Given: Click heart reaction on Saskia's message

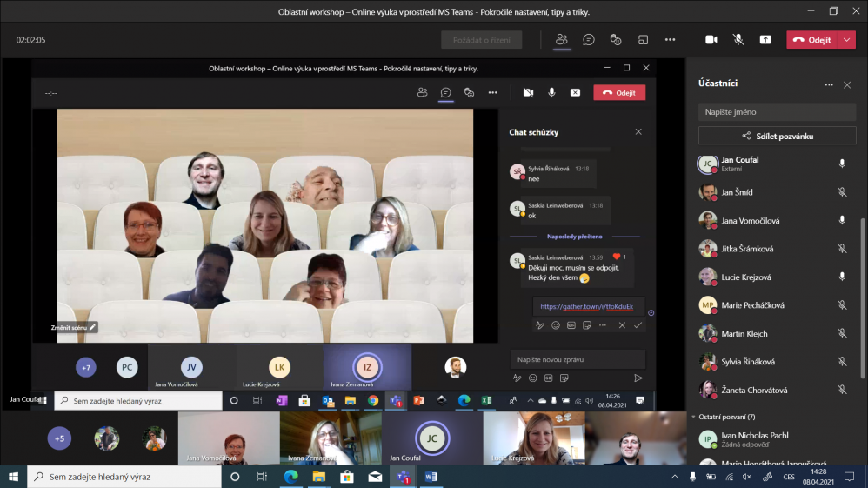Looking at the screenshot, I should pyautogui.click(x=616, y=257).
